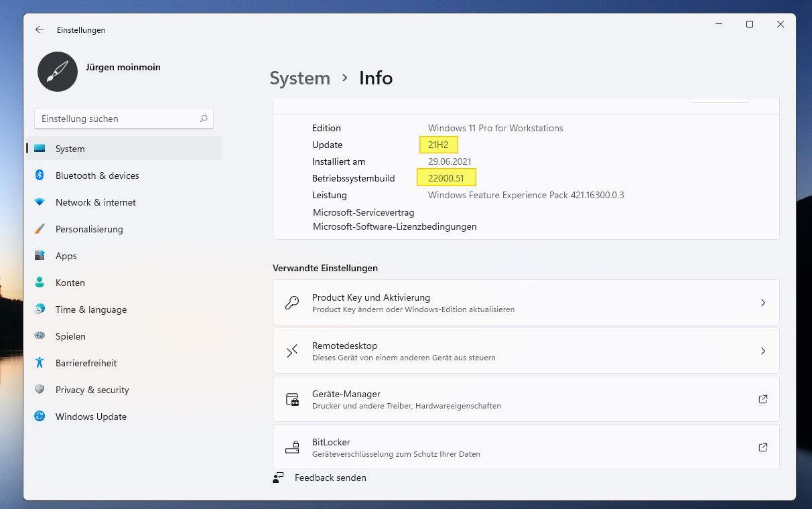The width and height of the screenshot is (812, 509).
Task: Click the Windows Update sync icon
Action: click(x=40, y=417)
